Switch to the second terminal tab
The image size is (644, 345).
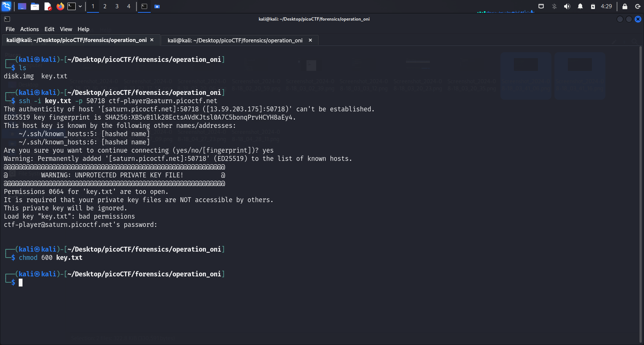pos(235,40)
